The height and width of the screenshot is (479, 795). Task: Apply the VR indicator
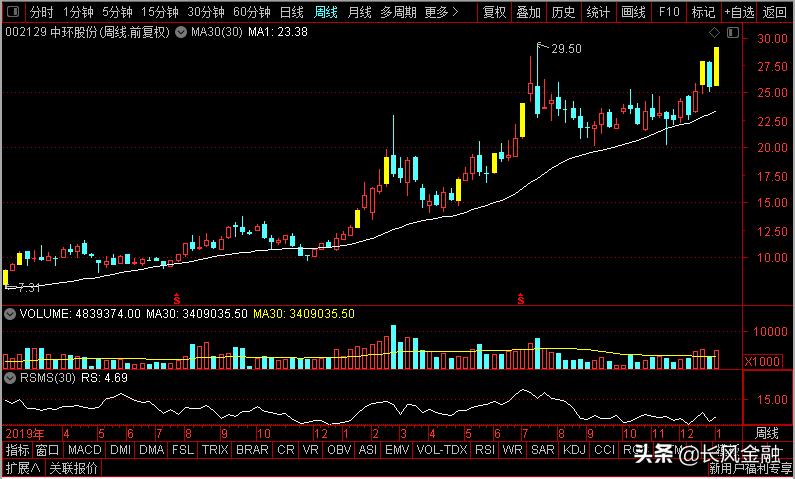(310, 450)
